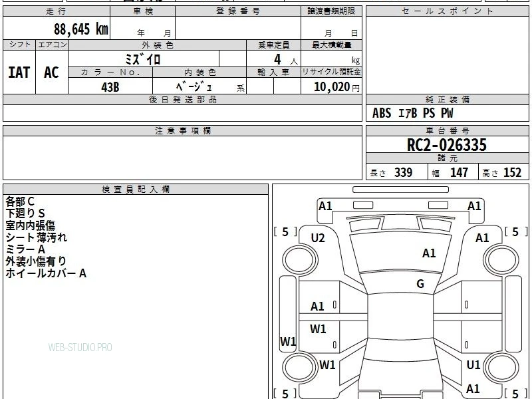532x399 pixels.
Task: Click the 乗車定員 header
Action: 273,45
